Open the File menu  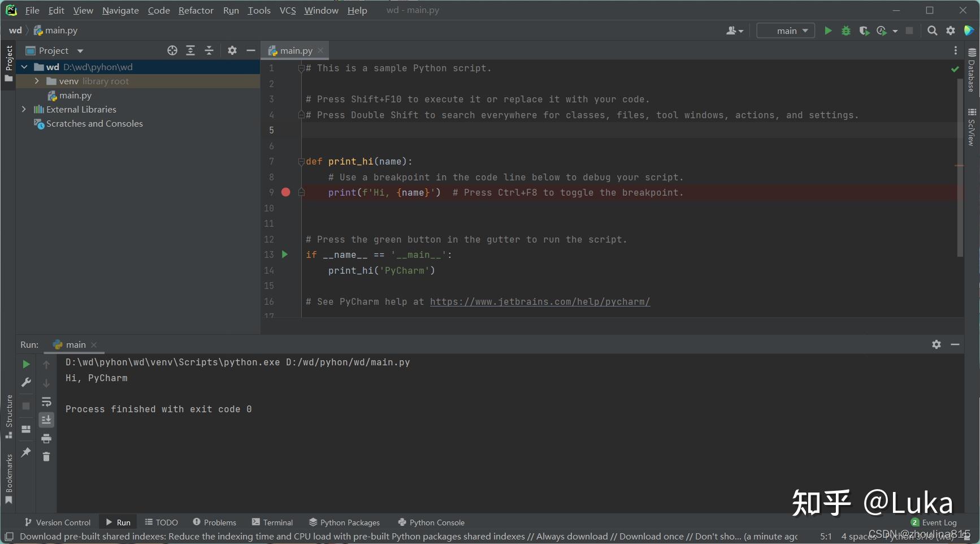coord(32,10)
